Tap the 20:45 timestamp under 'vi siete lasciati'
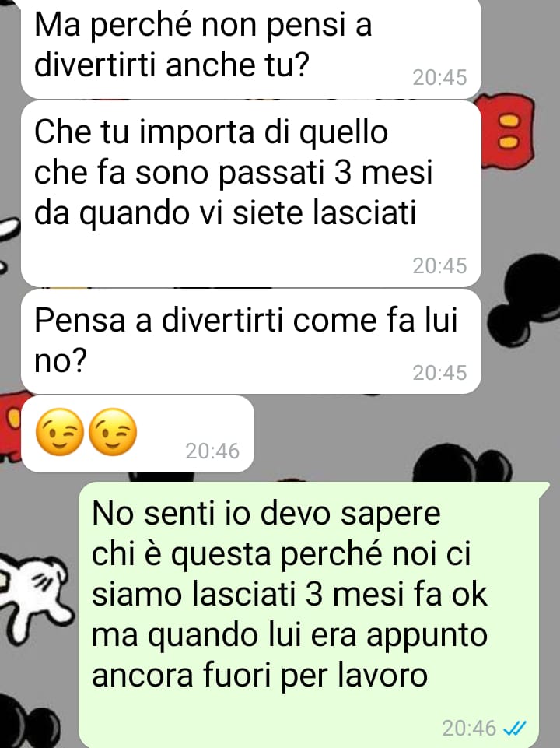 439,265
